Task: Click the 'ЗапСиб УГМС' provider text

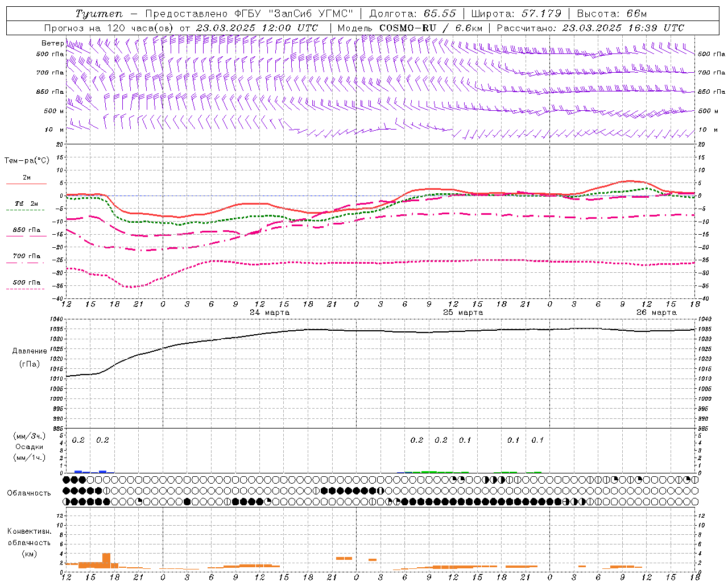Action: (x=311, y=14)
